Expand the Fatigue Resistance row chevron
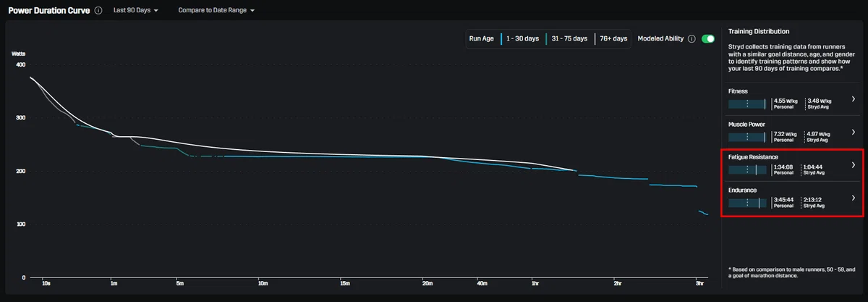The image size is (868, 302). pyautogui.click(x=854, y=165)
